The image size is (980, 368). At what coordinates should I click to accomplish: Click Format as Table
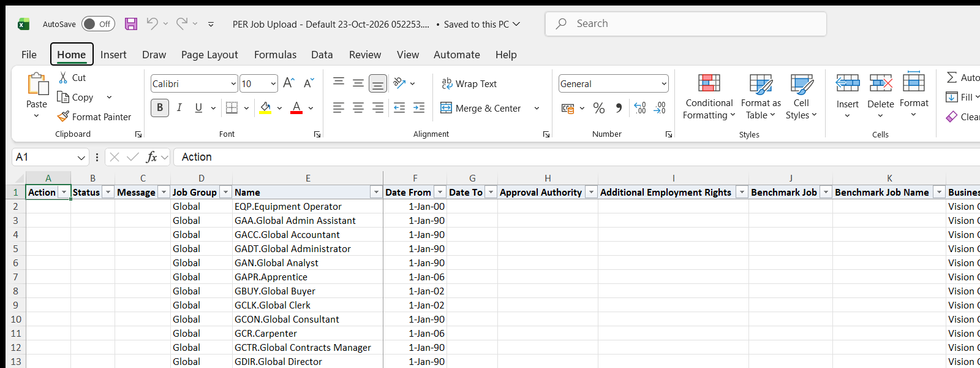pos(761,97)
